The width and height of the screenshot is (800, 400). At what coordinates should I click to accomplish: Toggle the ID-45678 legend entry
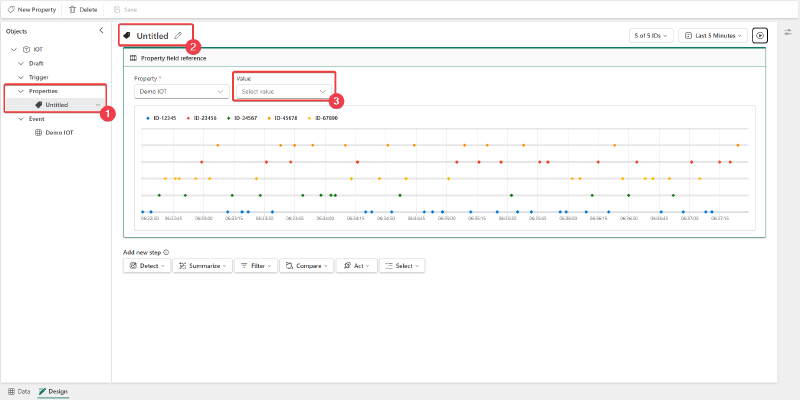[x=283, y=118]
